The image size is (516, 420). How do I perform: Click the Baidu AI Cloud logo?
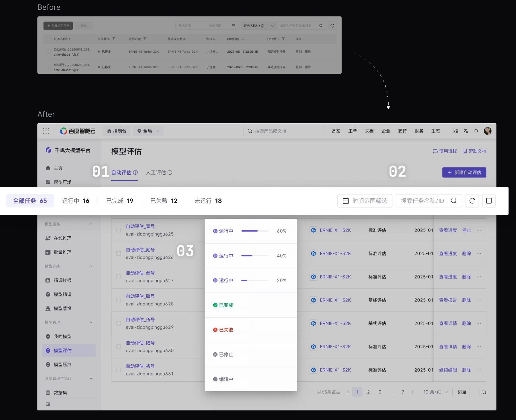(78, 131)
